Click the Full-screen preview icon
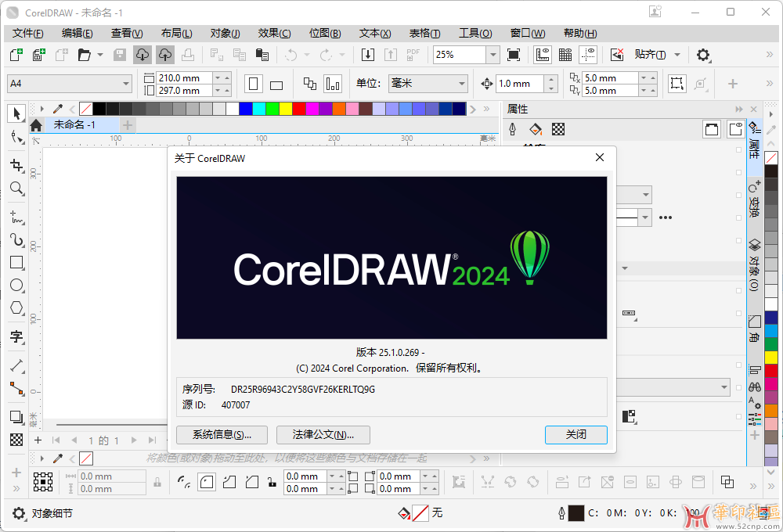This screenshot has width=783, height=532. click(514, 55)
